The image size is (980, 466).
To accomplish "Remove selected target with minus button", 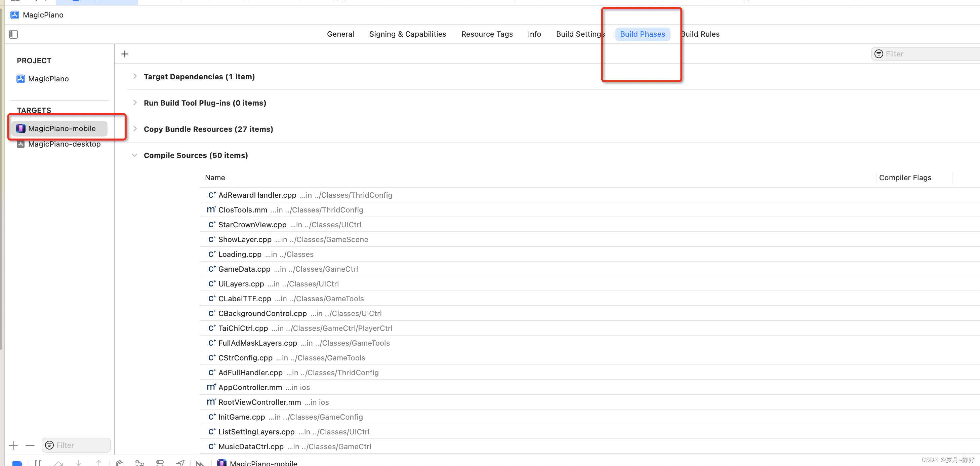I will click(30, 445).
